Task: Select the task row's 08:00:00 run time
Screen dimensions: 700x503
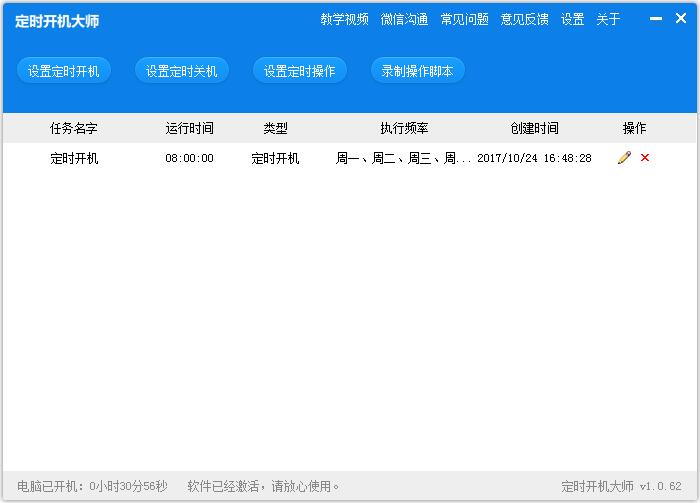Action: click(x=189, y=159)
